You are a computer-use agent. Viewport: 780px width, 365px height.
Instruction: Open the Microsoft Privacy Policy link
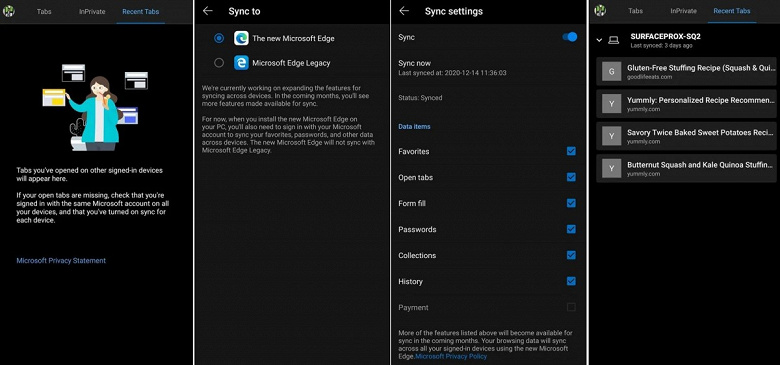451,356
